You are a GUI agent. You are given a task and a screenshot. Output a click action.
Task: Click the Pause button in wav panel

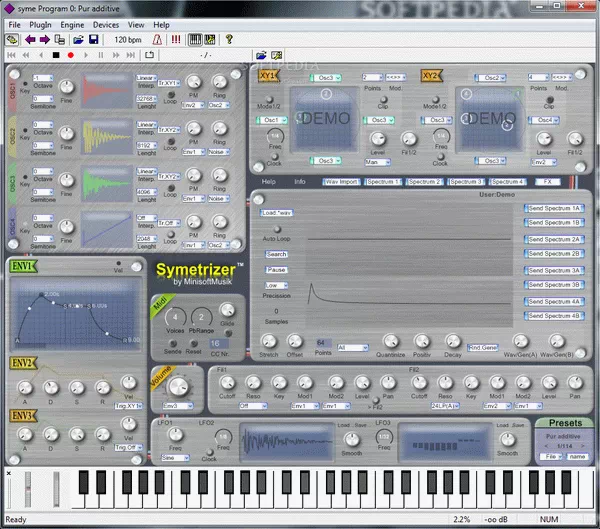click(x=276, y=270)
